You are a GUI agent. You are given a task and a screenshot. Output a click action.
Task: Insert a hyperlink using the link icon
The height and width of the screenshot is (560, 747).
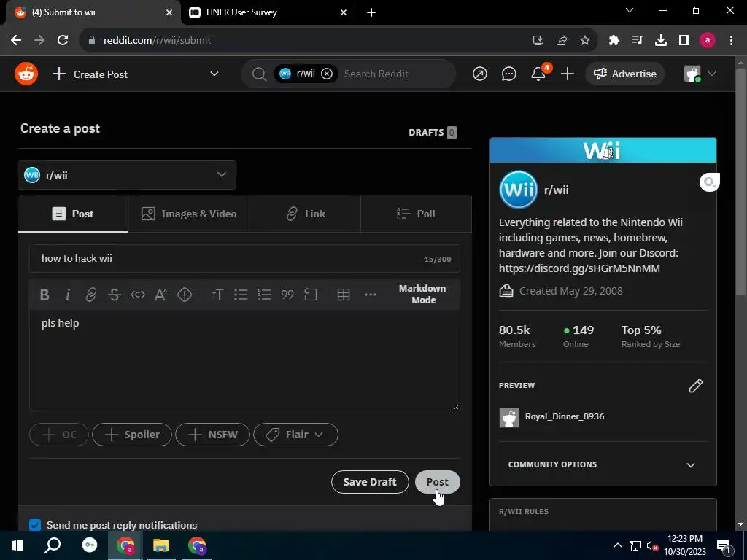[x=91, y=295]
